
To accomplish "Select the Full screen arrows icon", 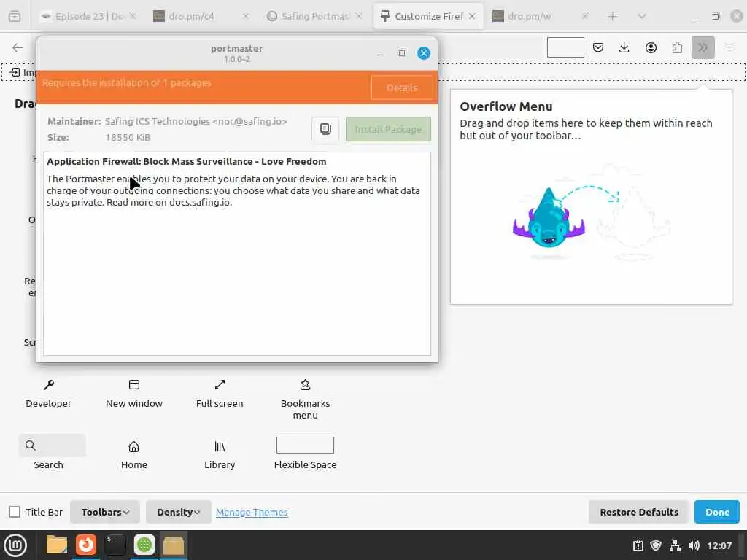I will point(220,385).
